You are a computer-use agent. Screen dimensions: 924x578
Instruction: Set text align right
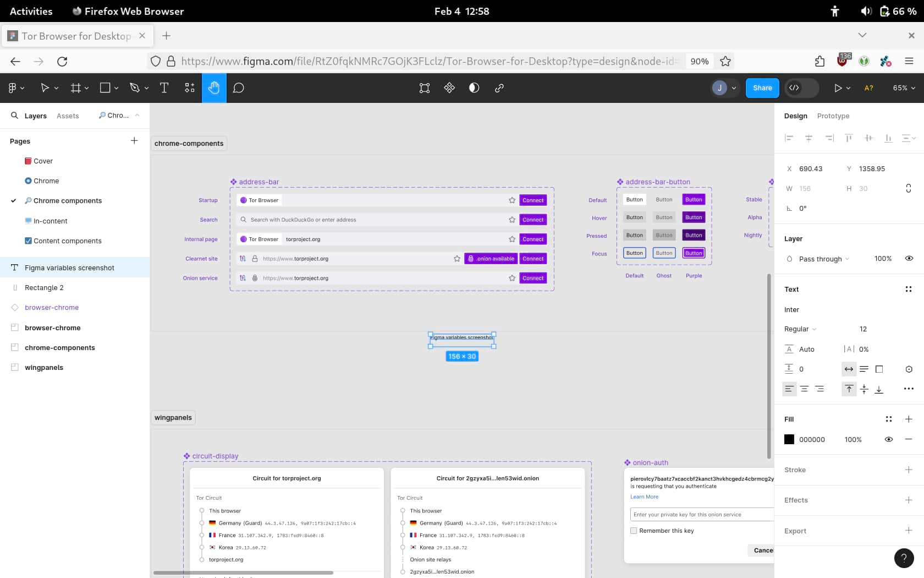click(820, 389)
